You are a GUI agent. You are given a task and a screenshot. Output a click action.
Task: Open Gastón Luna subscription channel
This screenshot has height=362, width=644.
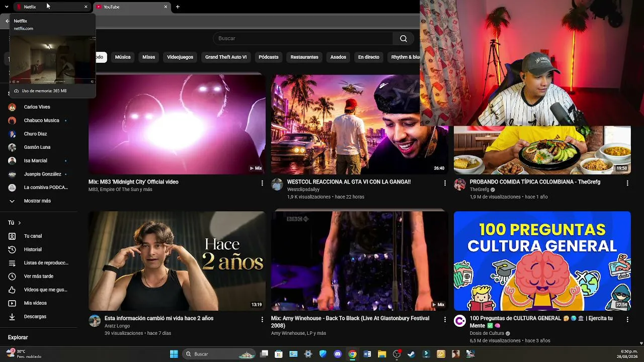point(38,147)
